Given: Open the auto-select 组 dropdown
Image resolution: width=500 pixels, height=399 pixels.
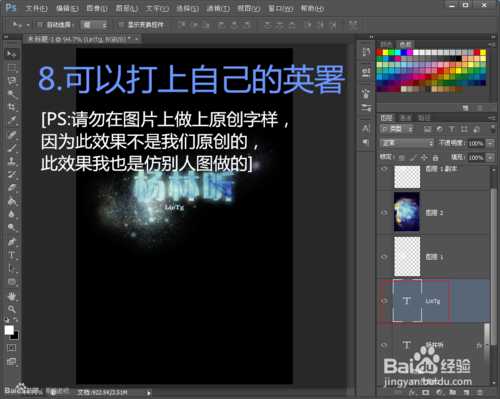Looking at the screenshot, I should tap(95, 25).
